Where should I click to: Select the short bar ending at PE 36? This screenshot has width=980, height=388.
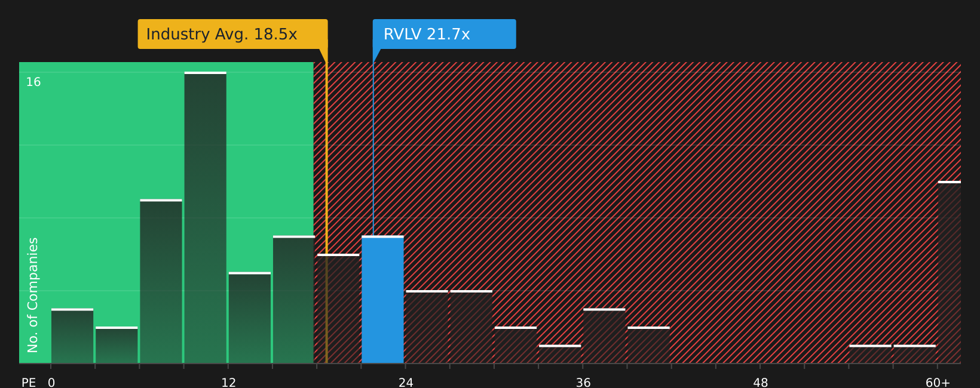point(560,354)
